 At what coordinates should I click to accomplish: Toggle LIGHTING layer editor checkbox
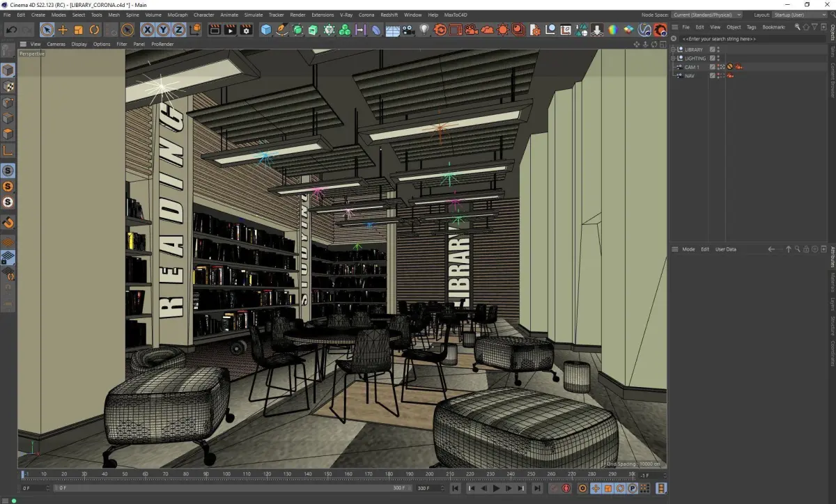pos(712,58)
